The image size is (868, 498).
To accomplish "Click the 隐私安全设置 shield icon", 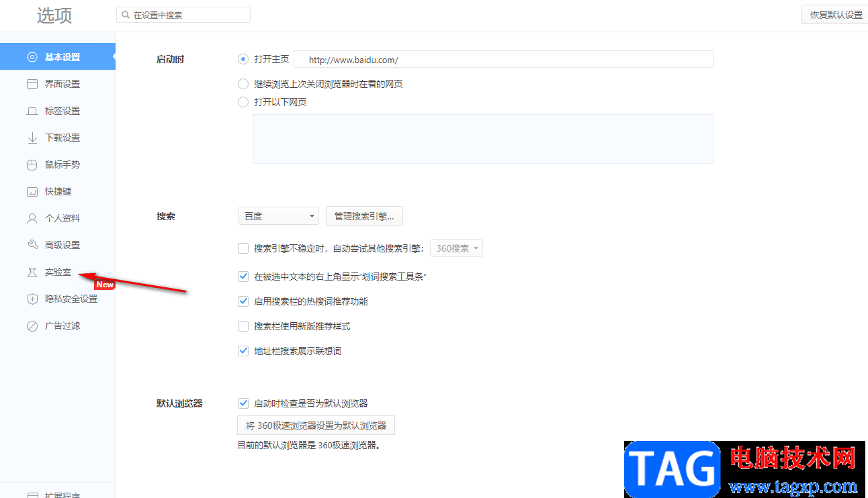I will tap(32, 299).
